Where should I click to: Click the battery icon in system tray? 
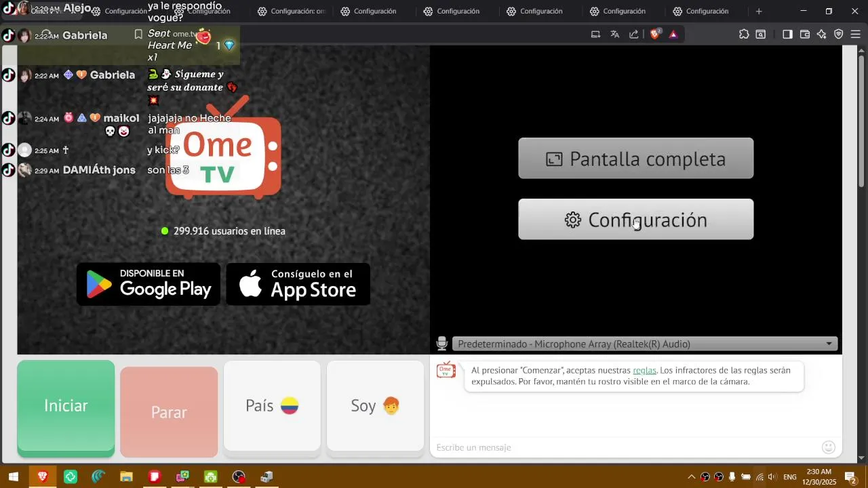coord(746,477)
